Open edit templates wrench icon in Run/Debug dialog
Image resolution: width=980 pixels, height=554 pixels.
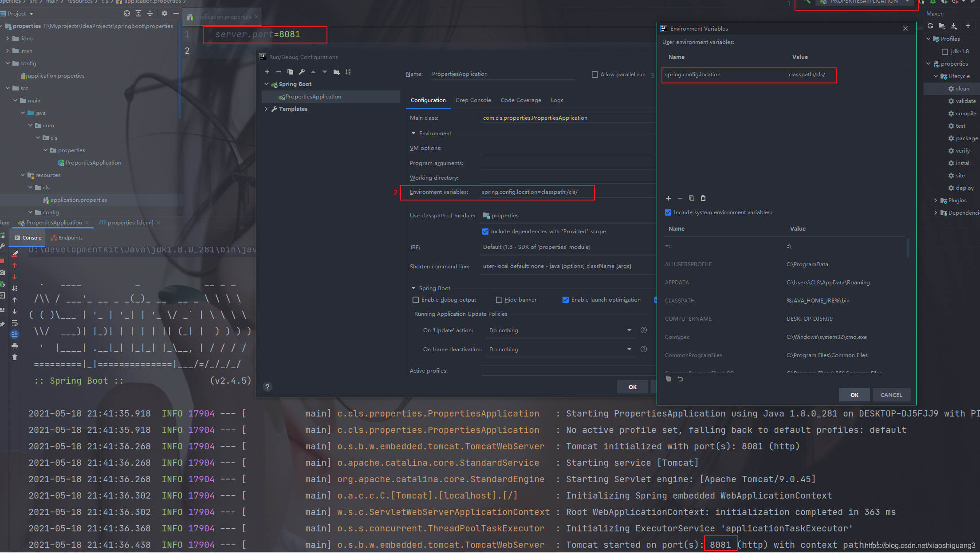(x=302, y=72)
